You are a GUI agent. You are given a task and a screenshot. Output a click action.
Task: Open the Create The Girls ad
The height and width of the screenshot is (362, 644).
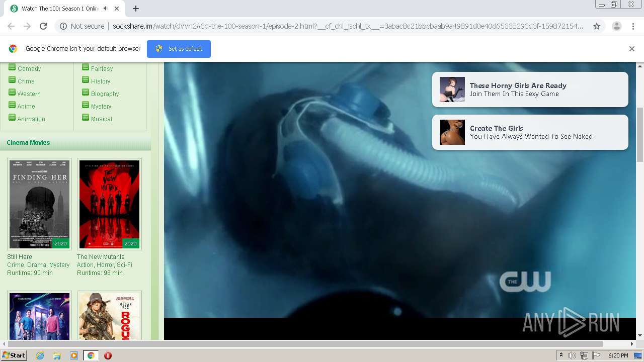tap(530, 132)
